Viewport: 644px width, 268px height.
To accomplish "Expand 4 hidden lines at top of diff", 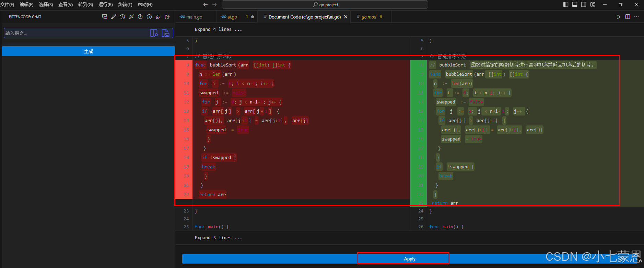I will point(218,29).
